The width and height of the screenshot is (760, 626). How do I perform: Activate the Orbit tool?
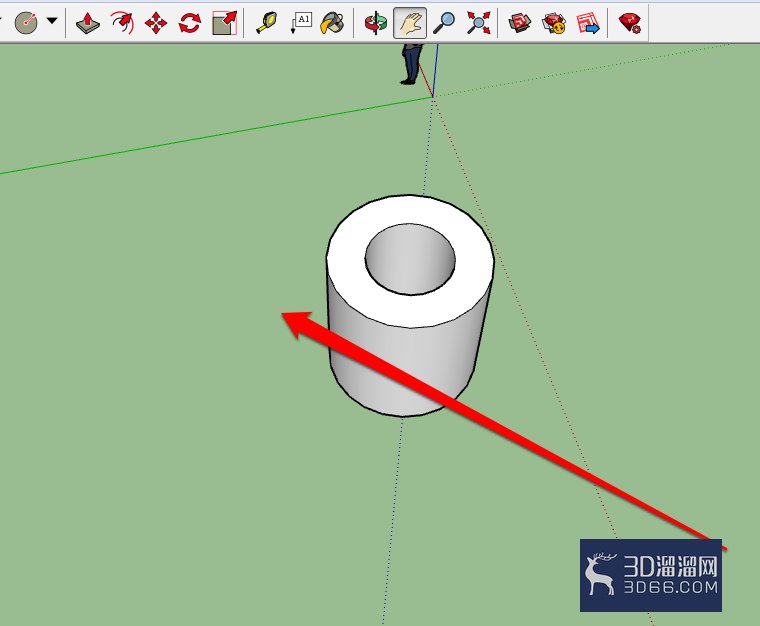[376, 23]
